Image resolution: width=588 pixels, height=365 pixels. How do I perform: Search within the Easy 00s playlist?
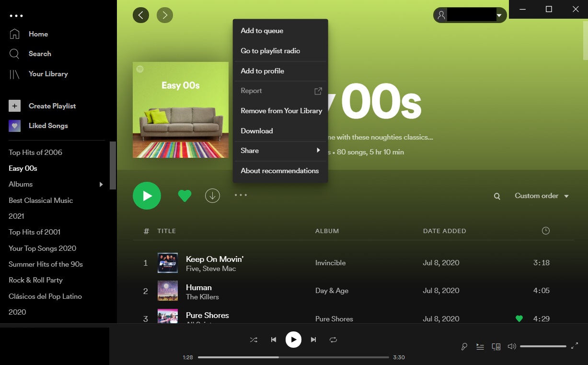point(497,196)
